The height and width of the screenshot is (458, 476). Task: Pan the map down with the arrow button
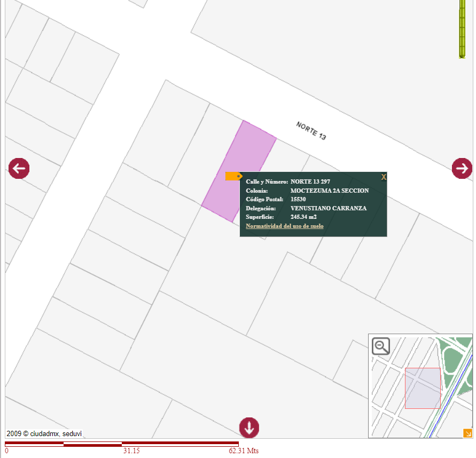click(x=249, y=428)
